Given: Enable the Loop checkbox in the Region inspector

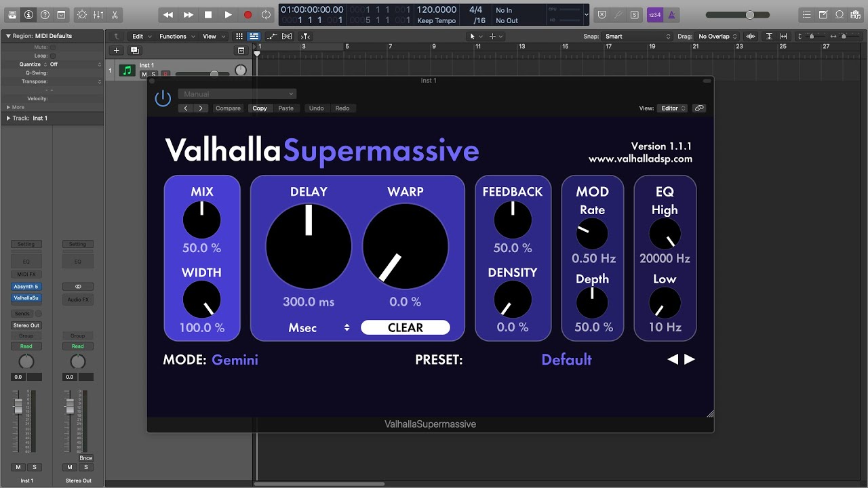Looking at the screenshot, I should click(x=53, y=56).
